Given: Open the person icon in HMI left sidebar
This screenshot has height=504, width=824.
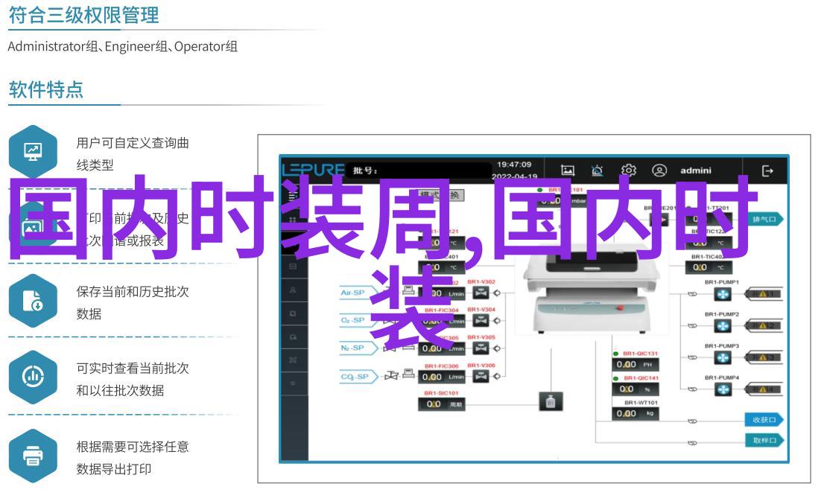Looking at the screenshot, I should 293,290.
